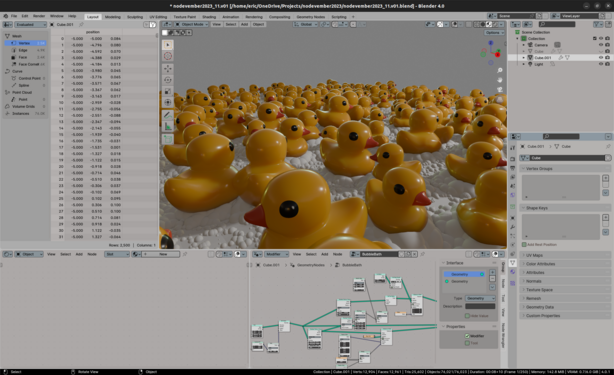Open the Tool properties tab
614x375 pixels.
513,148
